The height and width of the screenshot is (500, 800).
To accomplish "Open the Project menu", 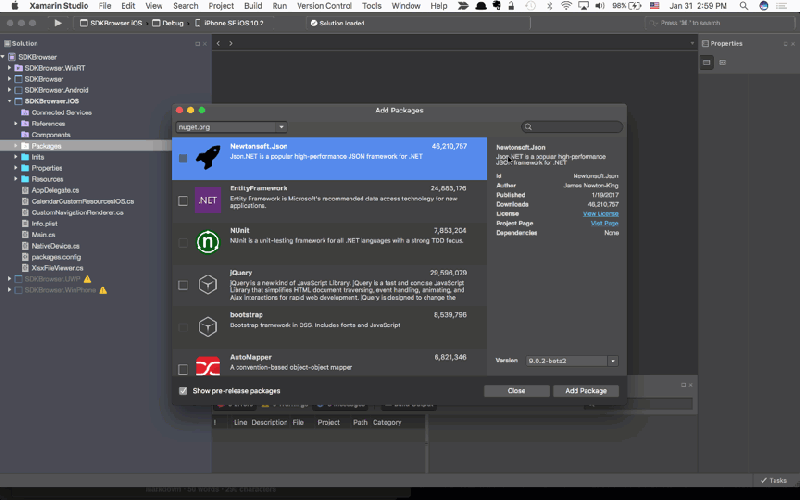I will click(221, 6).
